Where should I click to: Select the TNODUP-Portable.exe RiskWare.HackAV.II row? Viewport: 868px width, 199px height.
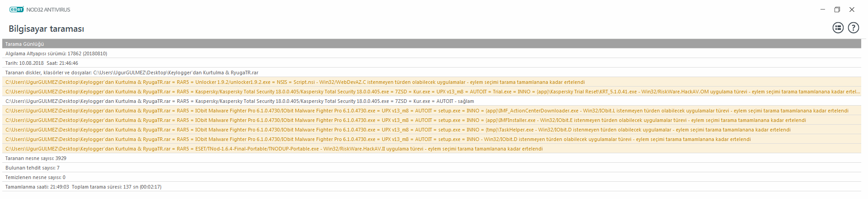point(432,149)
